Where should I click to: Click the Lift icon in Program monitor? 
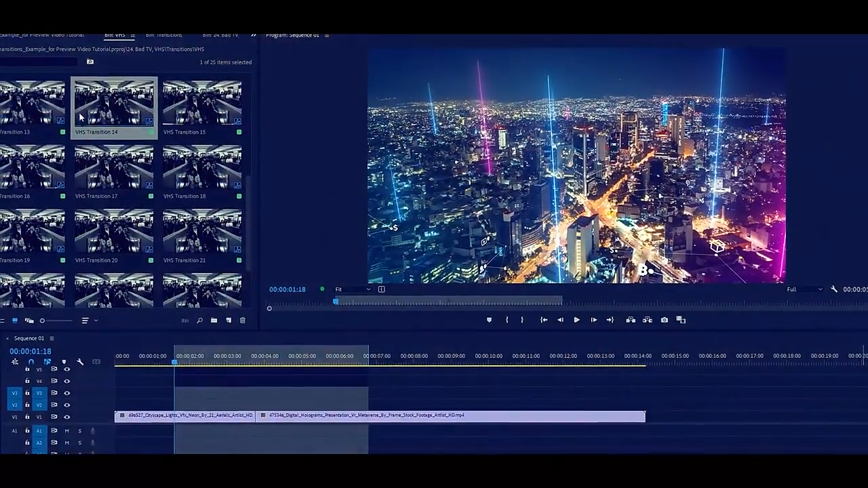coord(631,320)
